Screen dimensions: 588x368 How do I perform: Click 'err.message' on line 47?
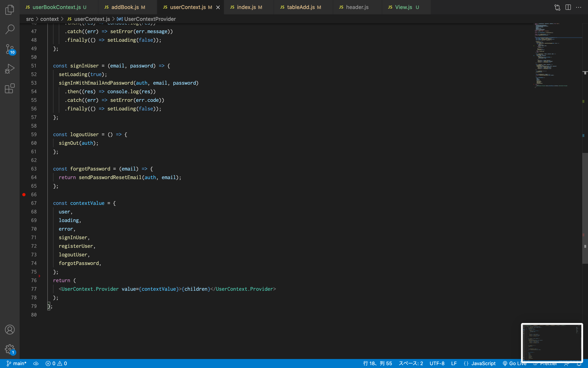(152, 31)
